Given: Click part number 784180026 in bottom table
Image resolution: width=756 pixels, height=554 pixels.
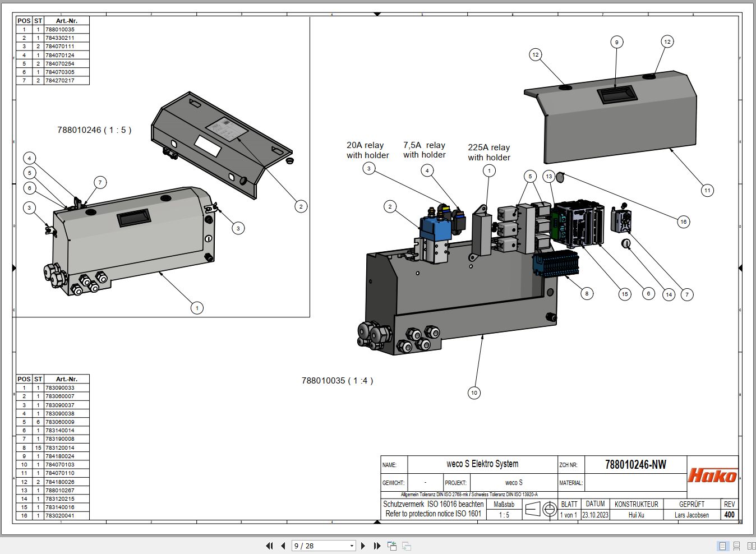Looking at the screenshot, I should pyautogui.click(x=59, y=482).
